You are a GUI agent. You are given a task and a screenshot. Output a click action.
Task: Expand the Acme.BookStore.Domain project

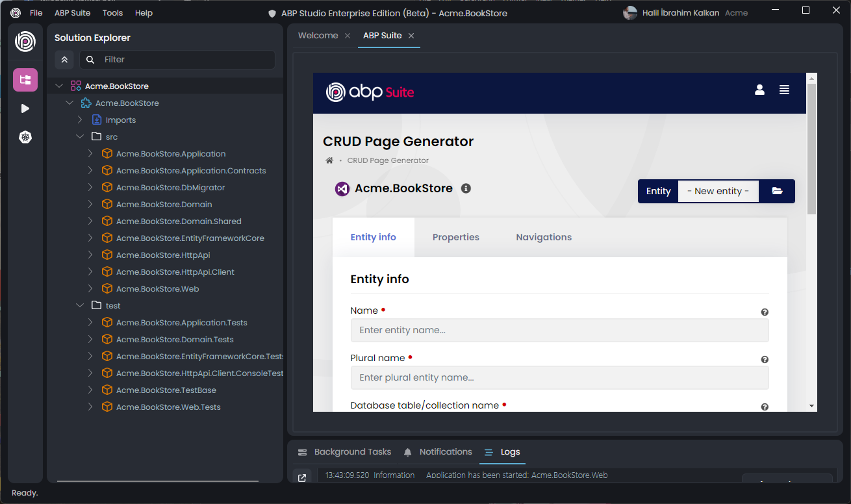[90, 205]
